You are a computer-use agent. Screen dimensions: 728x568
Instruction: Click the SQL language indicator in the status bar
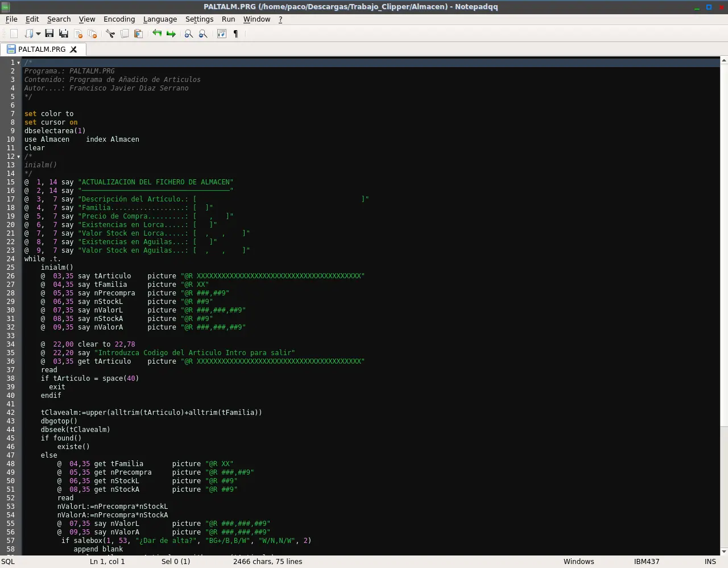tap(8, 562)
